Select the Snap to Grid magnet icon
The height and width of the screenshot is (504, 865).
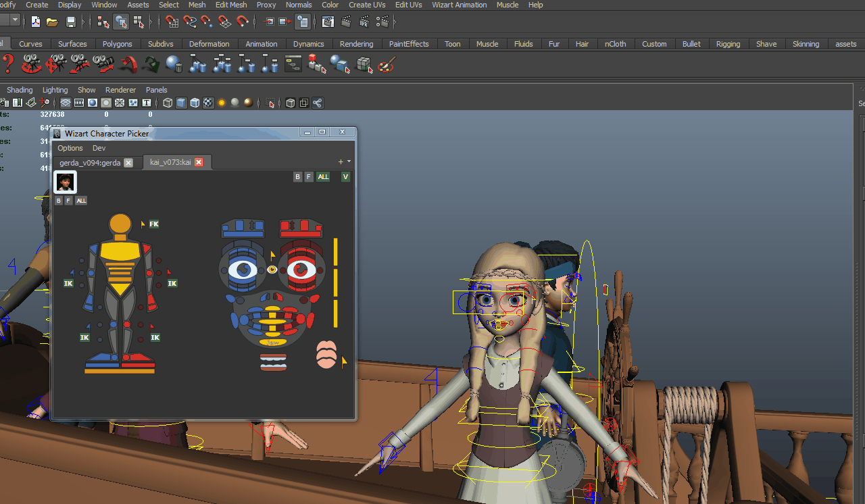coord(171,22)
